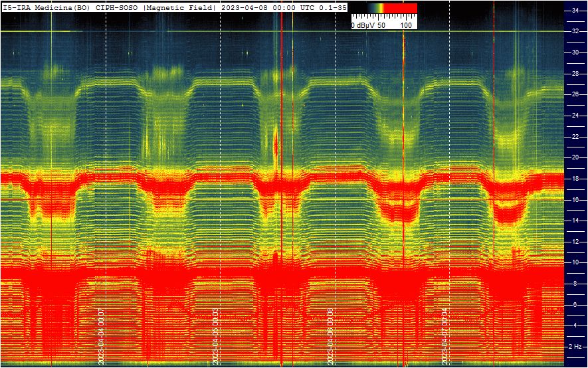This screenshot has width=588, height=368.
Task: Click the 10 frequency axis label
Action: click(x=575, y=262)
